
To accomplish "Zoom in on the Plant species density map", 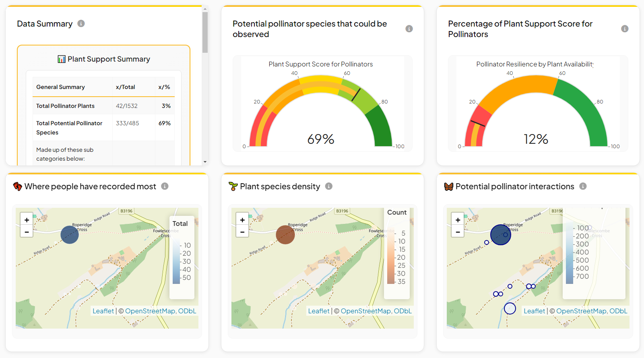I will click(x=242, y=220).
